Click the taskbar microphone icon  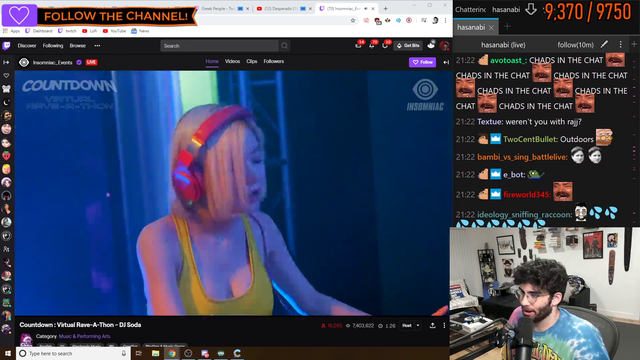tap(124, 353)
